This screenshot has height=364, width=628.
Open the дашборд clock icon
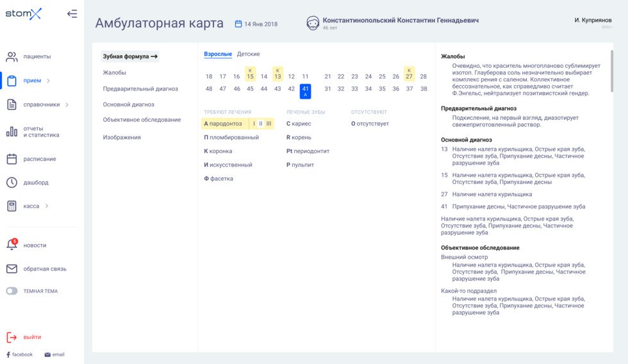(12, 182)
